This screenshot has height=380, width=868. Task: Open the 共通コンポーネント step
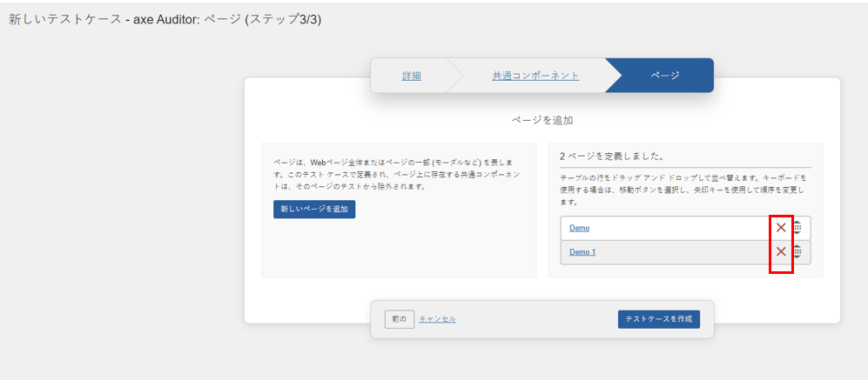coord(535,76)
